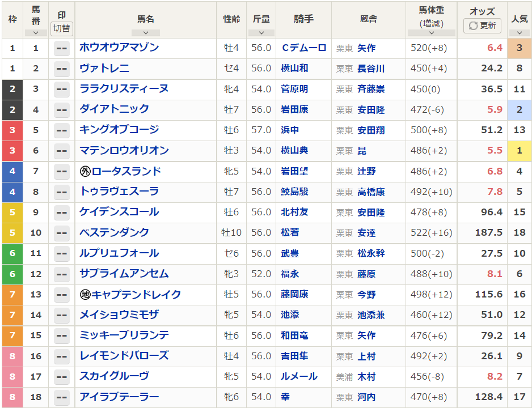This screenshot has width=532, height=408.
Task: Open trainer page for 斉藤崇
Action: click(371, 89)
